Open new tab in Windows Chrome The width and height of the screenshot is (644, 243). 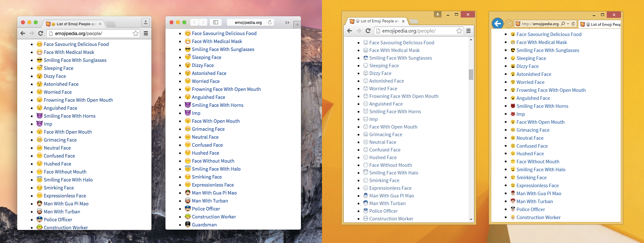click(x=414, y=21)
